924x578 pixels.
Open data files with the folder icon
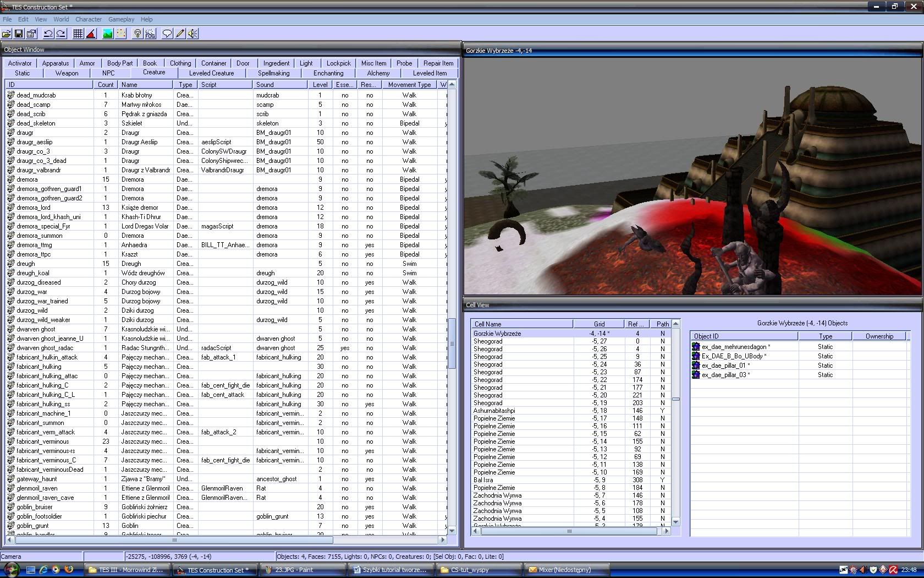7,34
